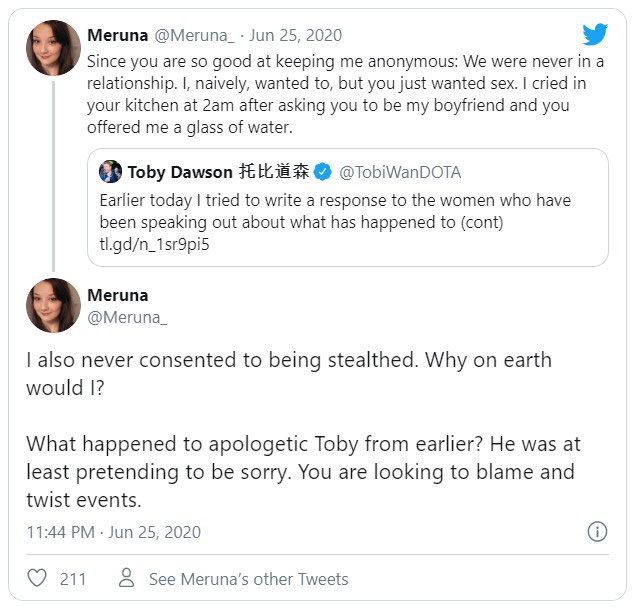This screenshot has height=608, width=635.
Task: Click the Twitter bird logo icon
Action: point(595,34)
